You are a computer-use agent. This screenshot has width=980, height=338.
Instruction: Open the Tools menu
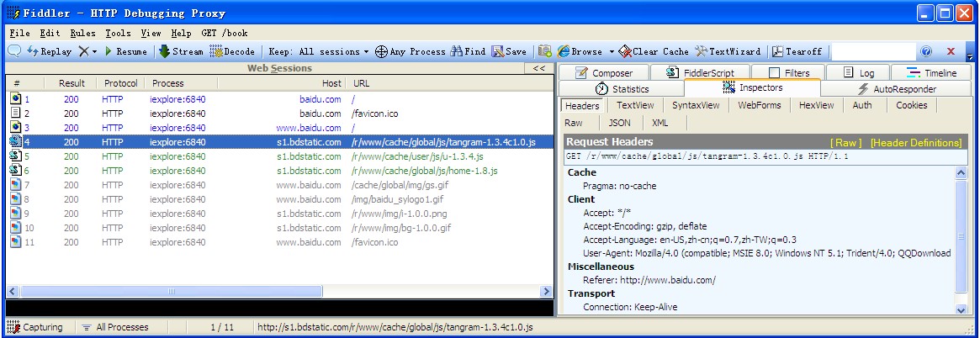(118, 33)
